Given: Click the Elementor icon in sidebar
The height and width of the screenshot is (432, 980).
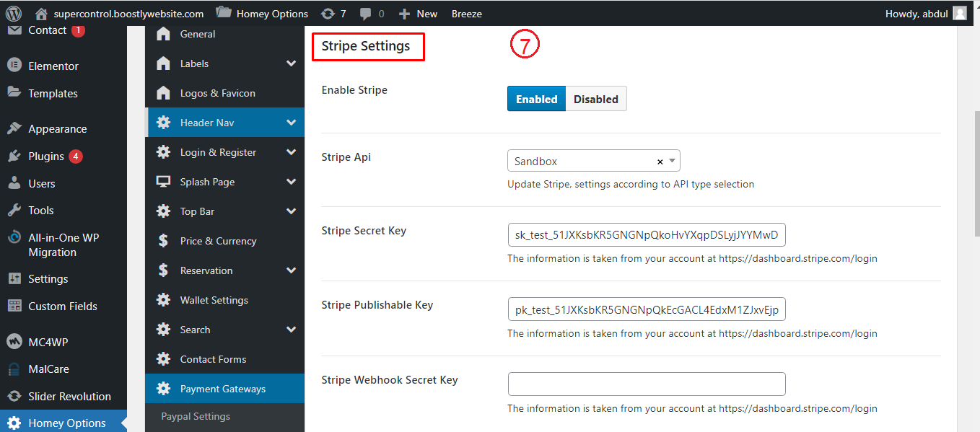Looking at the screenshot, I should tap(14, 65).
